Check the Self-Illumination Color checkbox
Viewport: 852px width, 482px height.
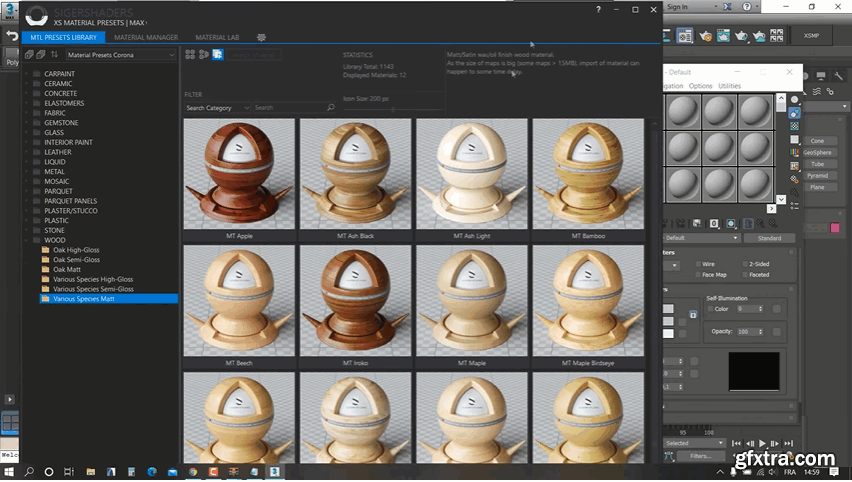pyautogui.click(x=709, y=309)
